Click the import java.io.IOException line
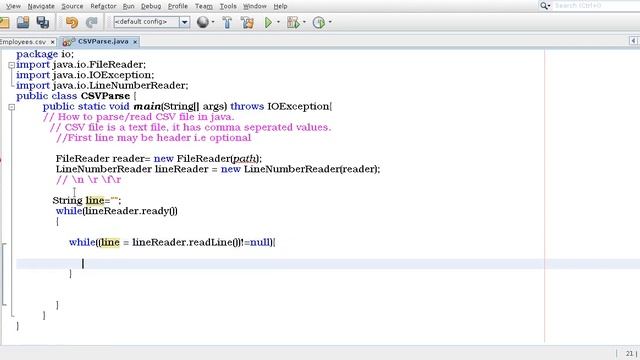The width and height of the screenshot is (640, 360). pos(85,75)
